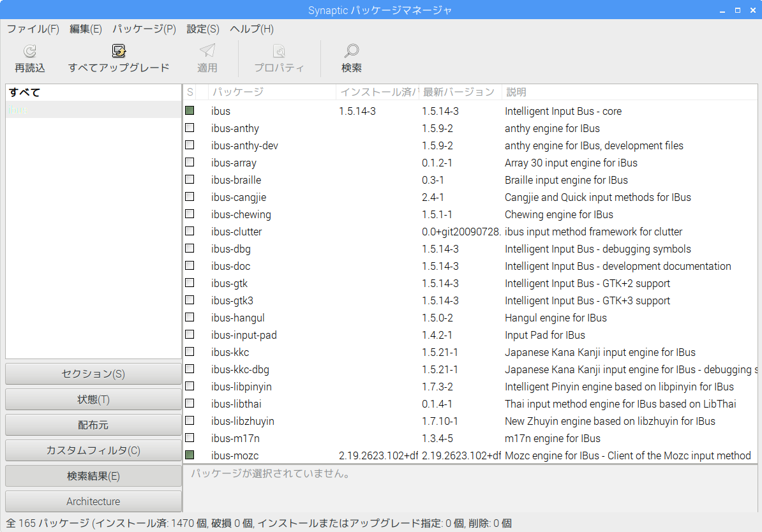This screenshot has width=762, height=532.
Task: Click the 状態(T) filter button
Action: point(93,399)
